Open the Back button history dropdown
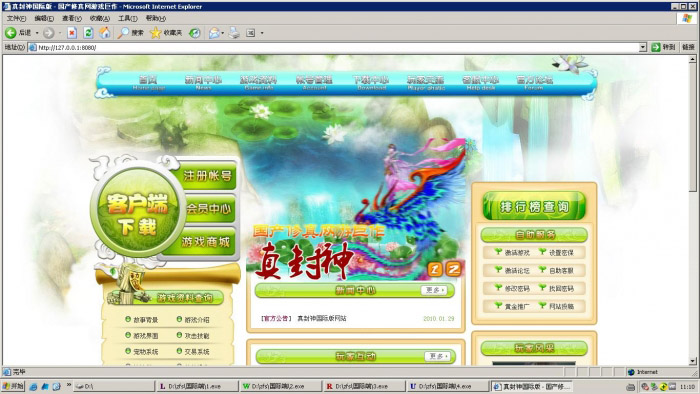Screen dimensions: 700x394 37,33
